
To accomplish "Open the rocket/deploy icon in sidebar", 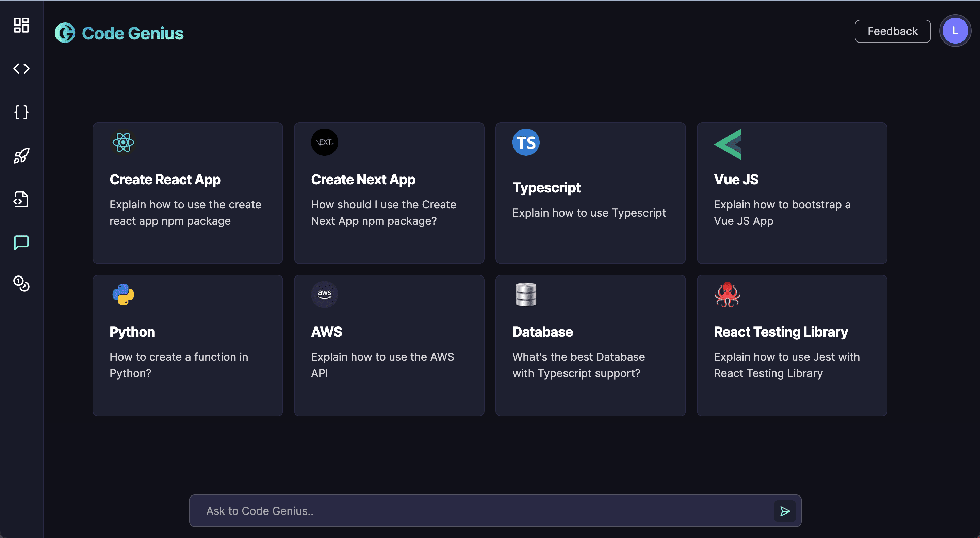I will (x=21, y=155).
